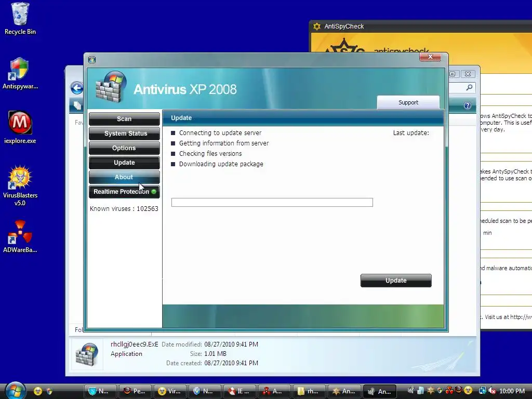Click the network connection tray icon

[483, 391]
